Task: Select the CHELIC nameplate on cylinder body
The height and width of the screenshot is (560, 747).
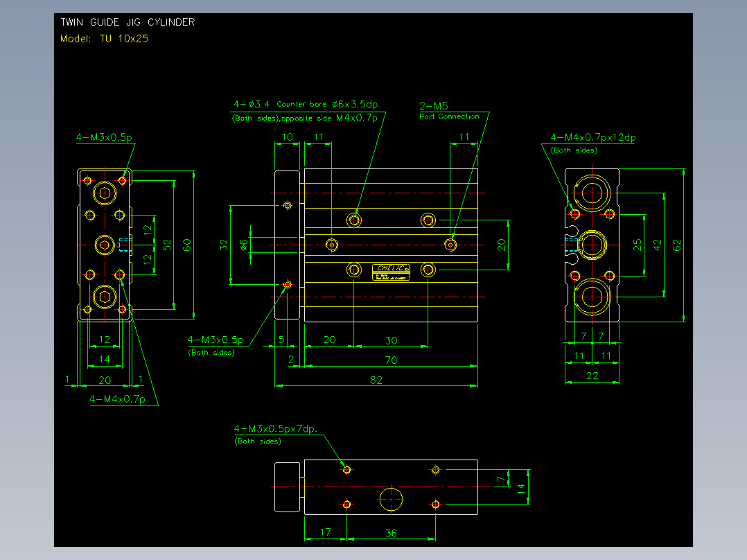Action: point(391,272)
